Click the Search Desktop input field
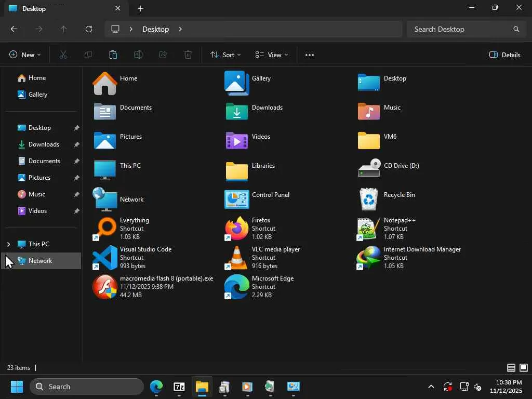Image resolution: width=532 pixels, height=399 pixels. pyautogui.click(x=467, y=29)
